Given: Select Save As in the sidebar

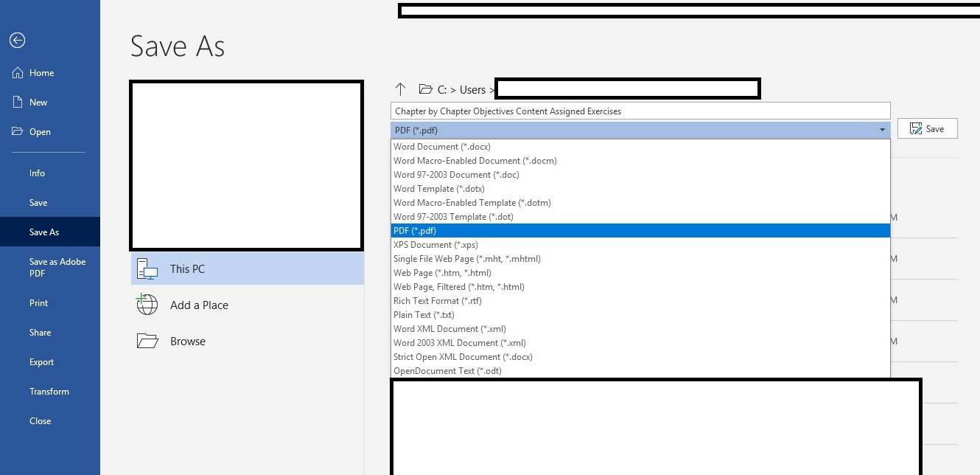Looking at the screenshot, I should tap(50, 232).
